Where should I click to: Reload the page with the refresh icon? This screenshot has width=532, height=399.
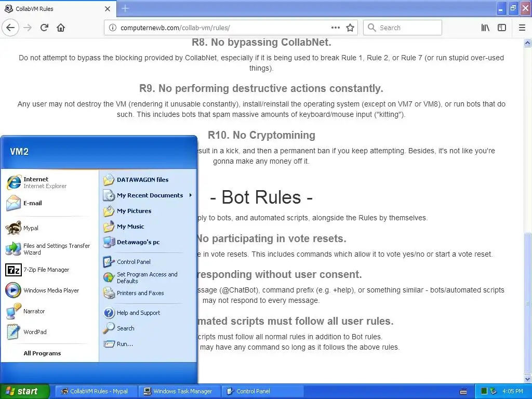click(x=45, y=28)
